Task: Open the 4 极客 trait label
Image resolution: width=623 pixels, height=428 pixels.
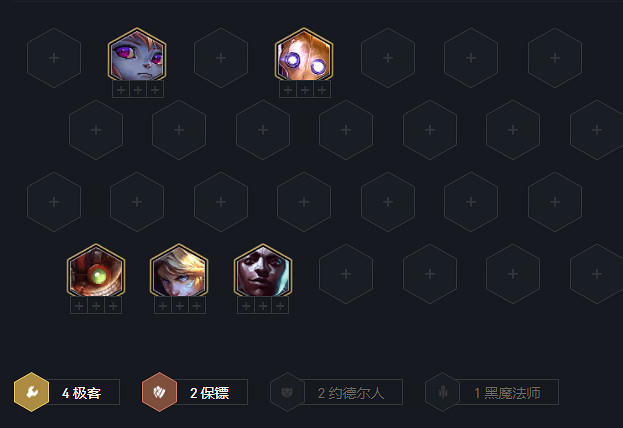Action: pos(81,393)
